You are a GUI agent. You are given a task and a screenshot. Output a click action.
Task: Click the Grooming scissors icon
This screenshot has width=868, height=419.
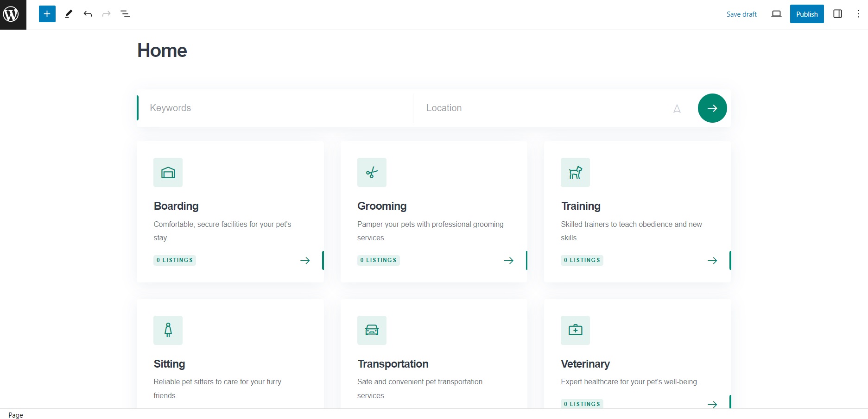click(x=372, y=172)
